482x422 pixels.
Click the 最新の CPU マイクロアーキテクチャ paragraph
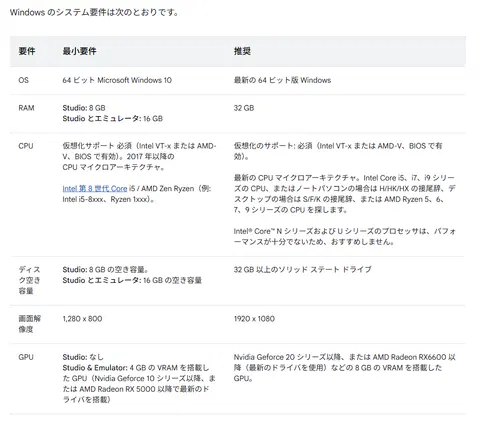(344, 194)
